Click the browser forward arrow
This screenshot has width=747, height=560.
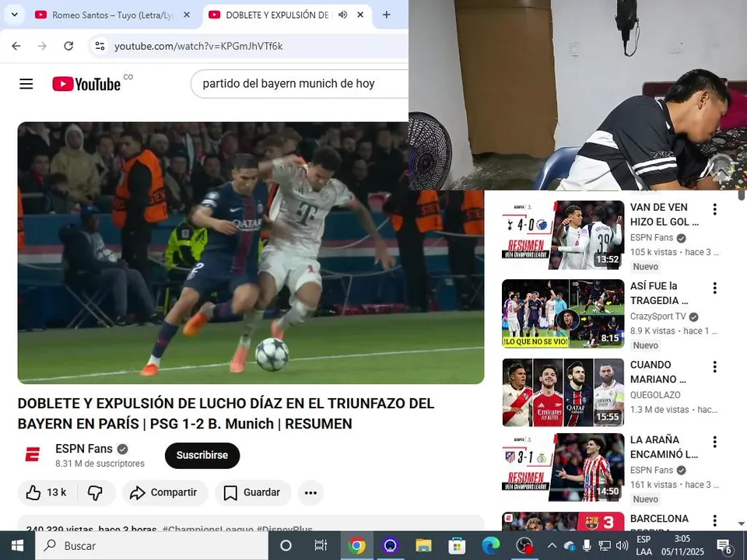point(42,46)
